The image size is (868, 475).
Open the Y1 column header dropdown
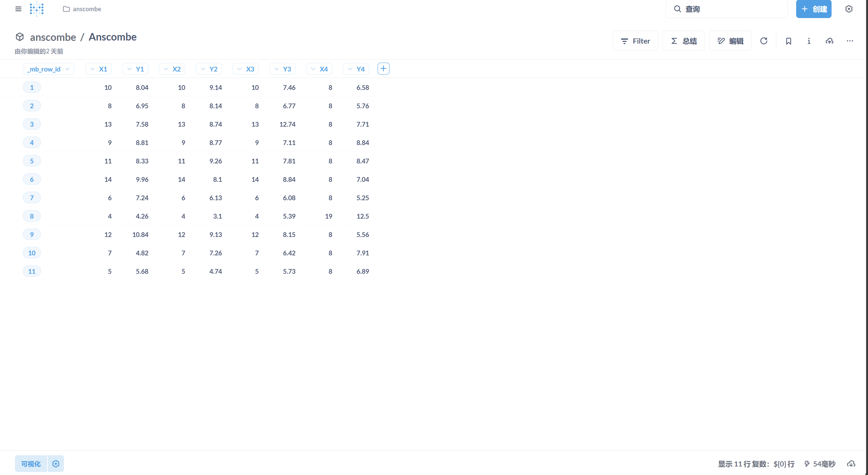[x=136, y=69]
